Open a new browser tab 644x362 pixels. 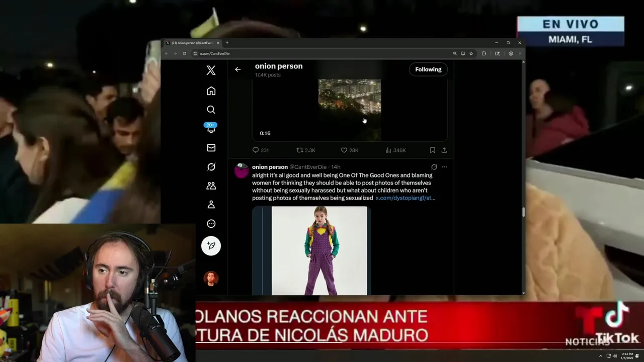tap(227, 43)
